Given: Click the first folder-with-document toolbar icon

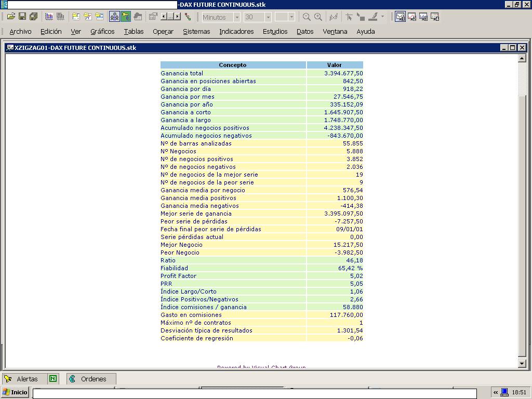Looking at the screenshot, I should pos(76,16).
